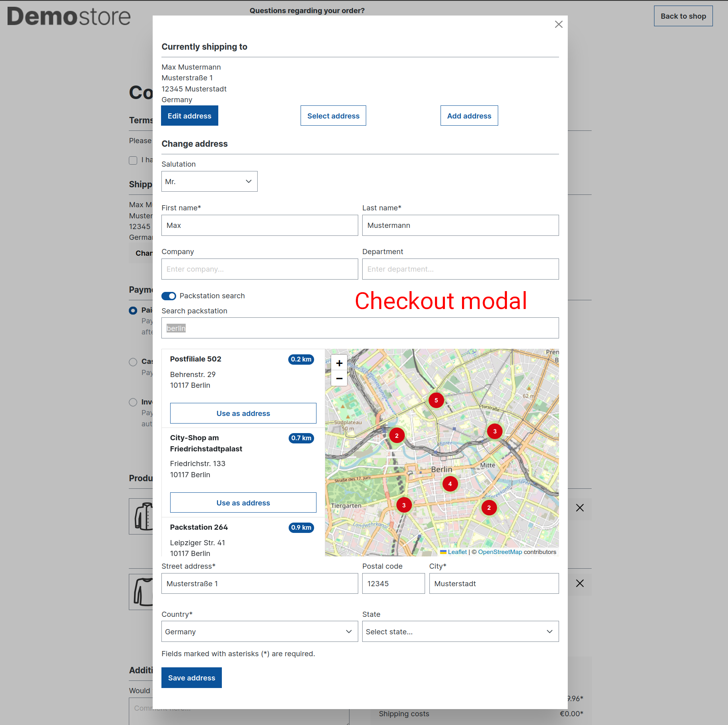Screen dimensions: 728x725
Task: Toggle the Packstation search switch
Action: [169, 296]
